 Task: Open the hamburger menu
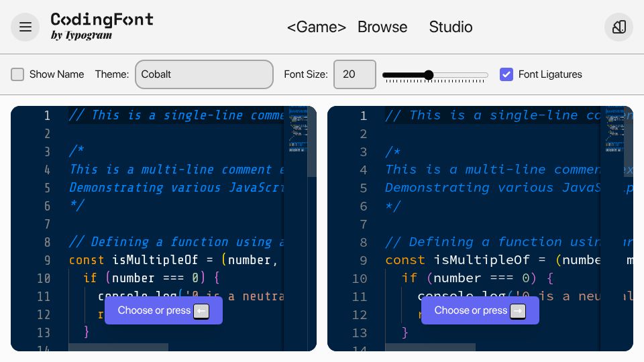25,27
